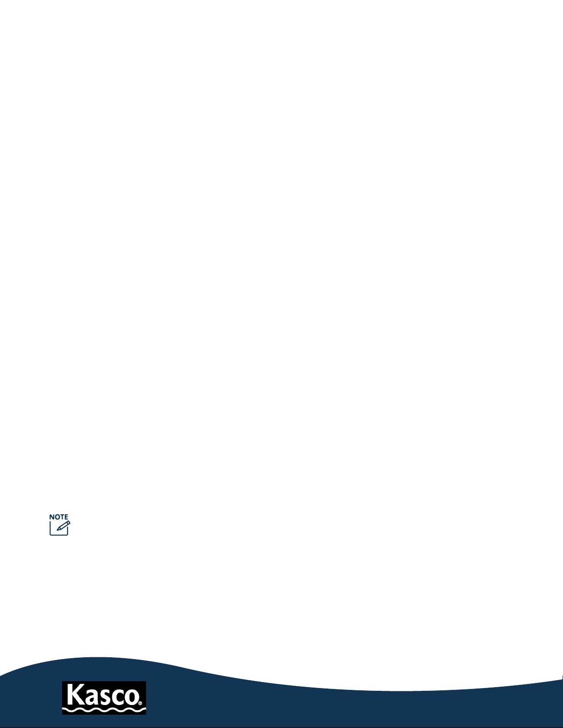
Task: Select the NOTE label text above the icon
Action: pos(59,517)
